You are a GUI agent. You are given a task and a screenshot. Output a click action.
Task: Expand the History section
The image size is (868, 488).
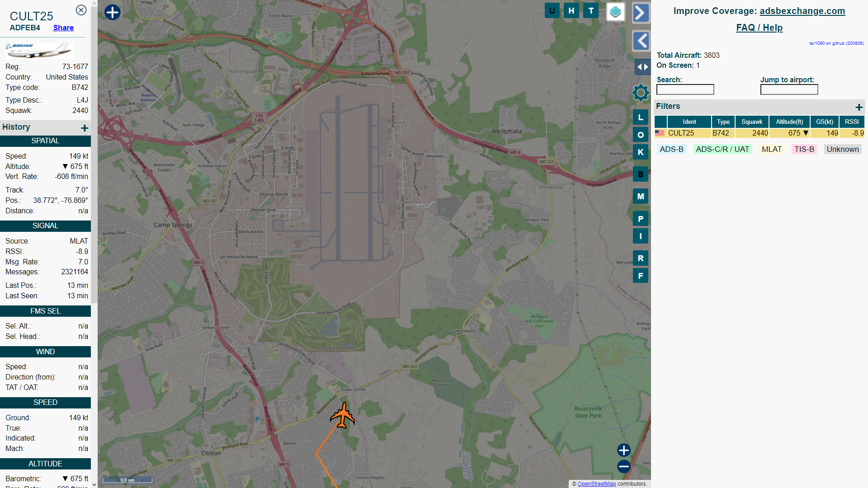click(85, 128)
